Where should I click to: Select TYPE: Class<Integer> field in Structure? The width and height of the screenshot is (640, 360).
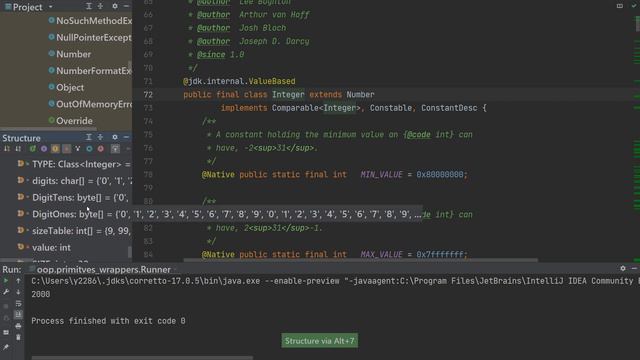(73, 164)
